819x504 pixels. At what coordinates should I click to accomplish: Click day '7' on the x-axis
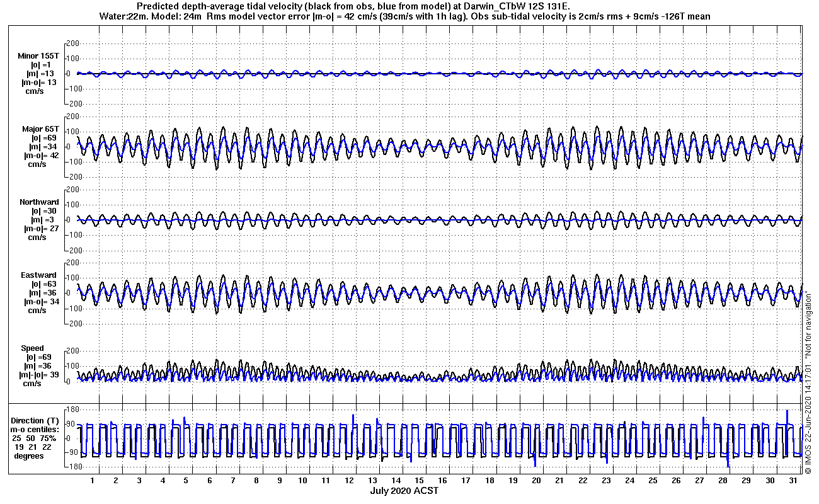click(233, 480)
